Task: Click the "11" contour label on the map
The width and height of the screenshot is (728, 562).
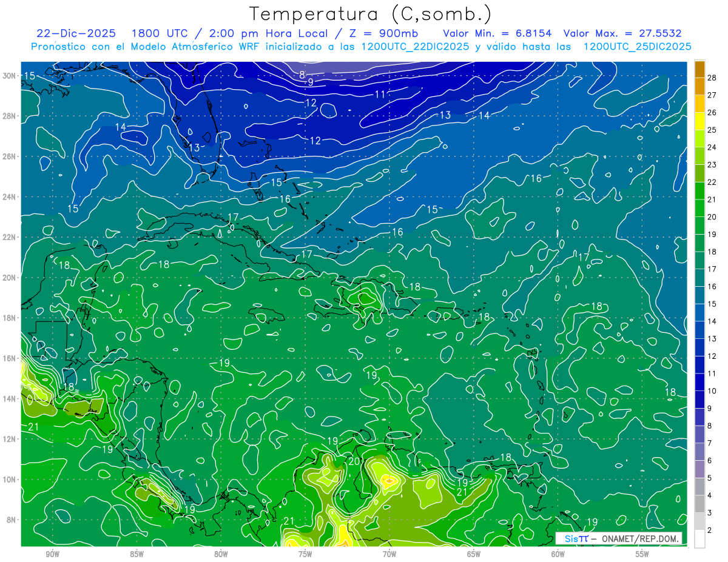Action: (x=380, y=94)
